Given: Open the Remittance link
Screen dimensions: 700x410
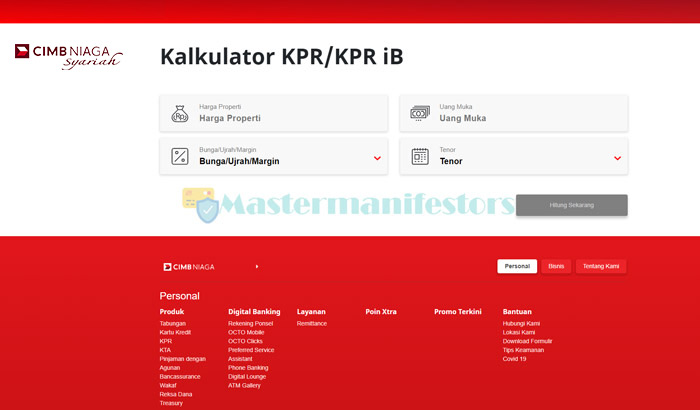Looking at the screenshot, I should click(312, 323).
